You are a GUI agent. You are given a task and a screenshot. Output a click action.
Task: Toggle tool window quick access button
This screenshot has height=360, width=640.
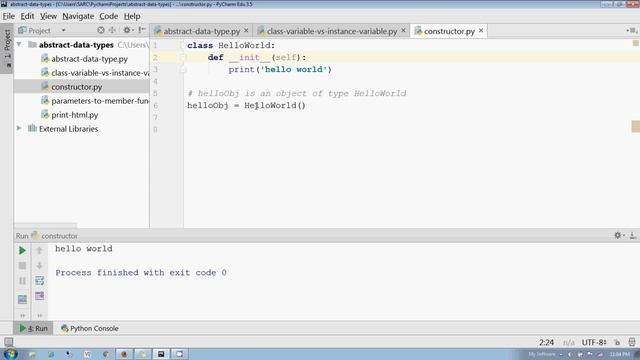(8, 342)
